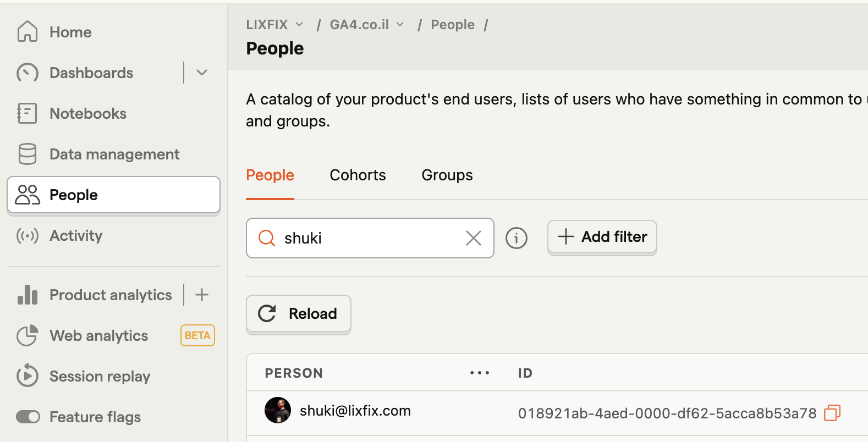
Task: Add new Product analytics insight plus
Action: click(202, 295)
